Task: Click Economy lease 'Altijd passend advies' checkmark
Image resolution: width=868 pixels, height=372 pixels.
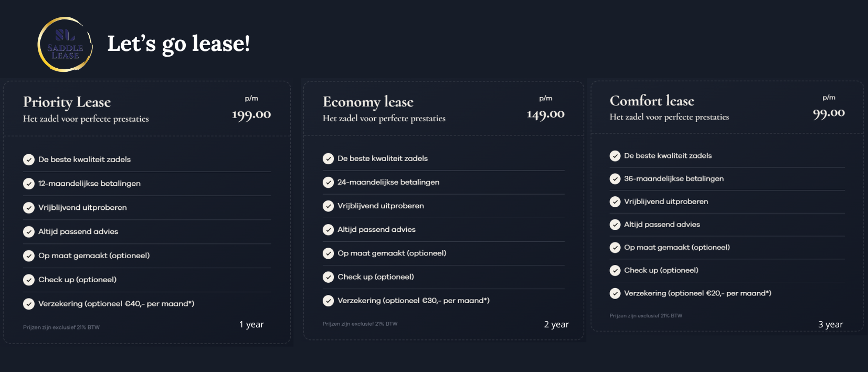Action: point(328,230)
